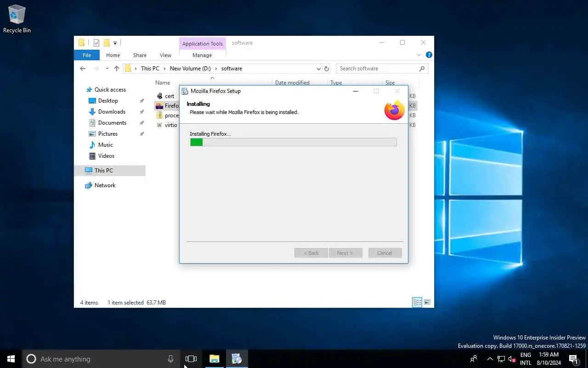Click the disabled Next button in Setup
Viewport: 588px width, 368px height.
click(345, 253)
